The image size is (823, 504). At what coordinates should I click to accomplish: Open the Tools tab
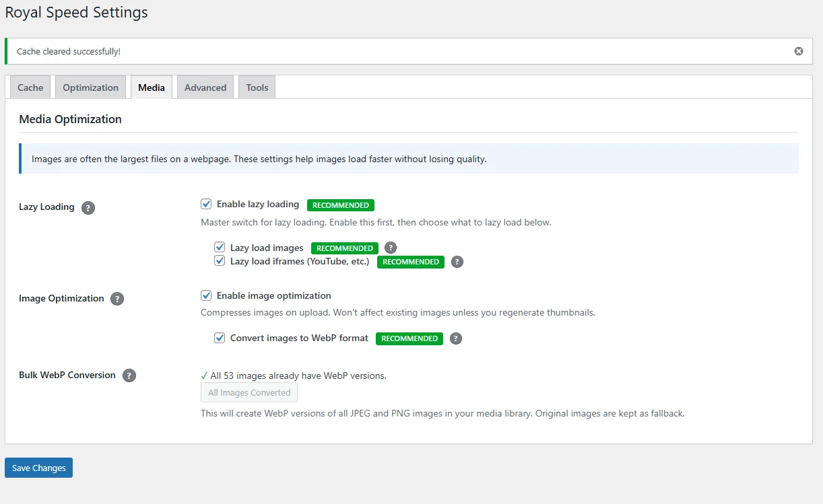tap(256, 87)
